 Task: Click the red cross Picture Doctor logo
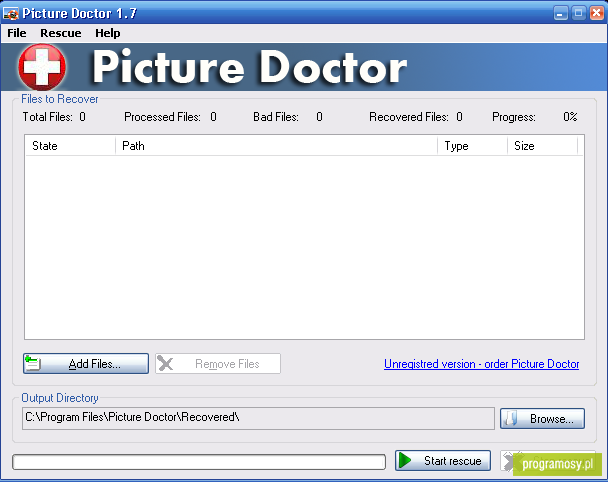42,67
